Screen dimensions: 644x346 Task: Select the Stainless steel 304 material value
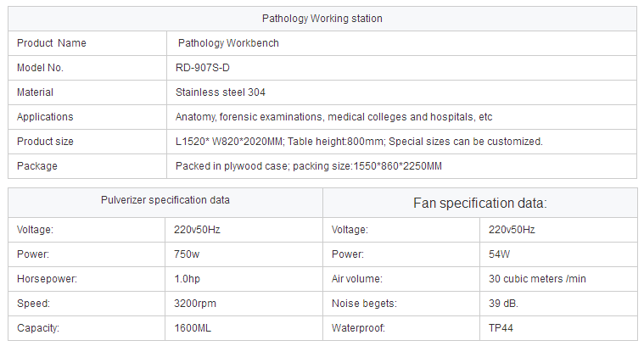click(220, 92)
